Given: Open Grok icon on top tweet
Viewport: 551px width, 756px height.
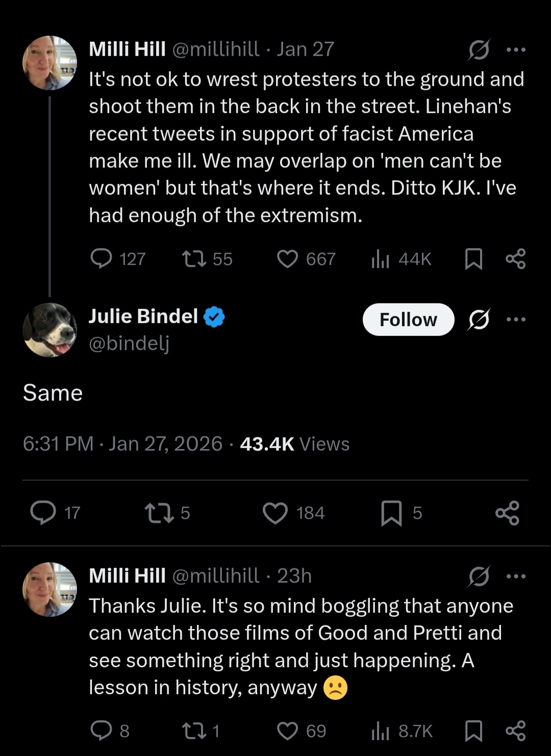Looking at the screenshot, I should tap(479, 49).
